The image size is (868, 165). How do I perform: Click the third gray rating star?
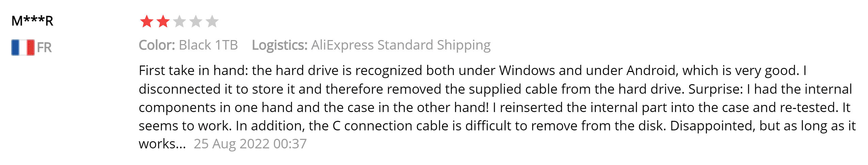coord(179,21)
